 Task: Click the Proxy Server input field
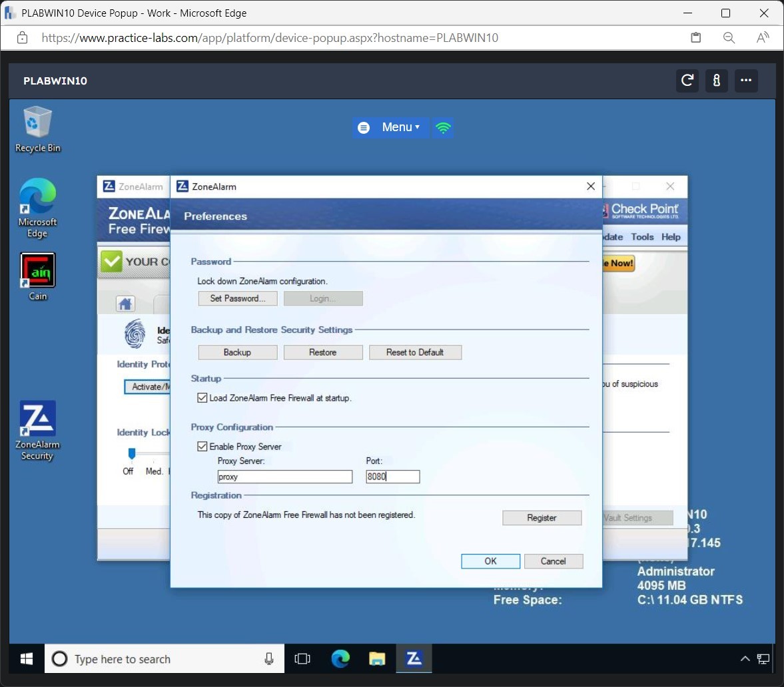(284, 477)
